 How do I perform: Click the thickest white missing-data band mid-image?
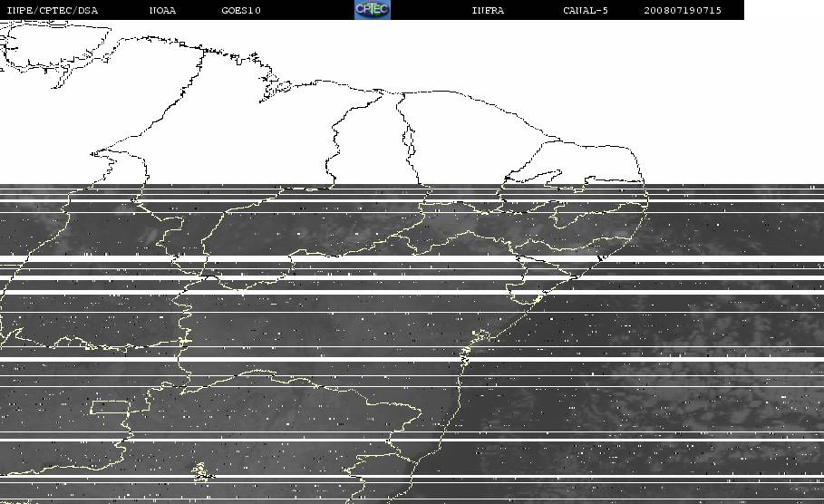412,258
